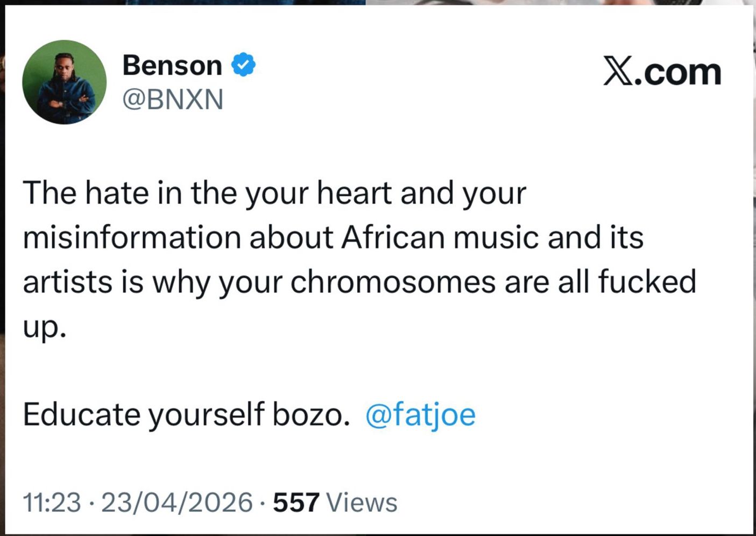Viewport: 756px width, 536px height.
Task: Click the verified blue checkmark badge
Action: coord(243,65)
